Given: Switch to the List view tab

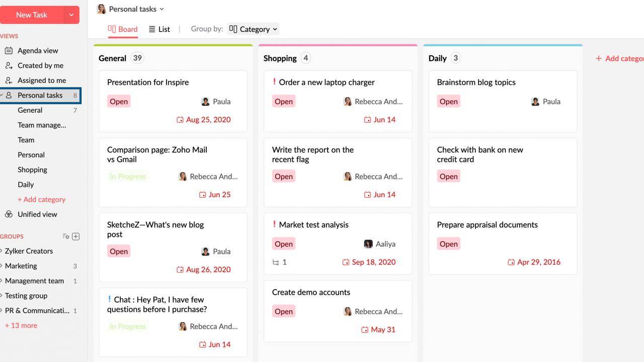Looking at the screenshot, I should coord(159,29).
